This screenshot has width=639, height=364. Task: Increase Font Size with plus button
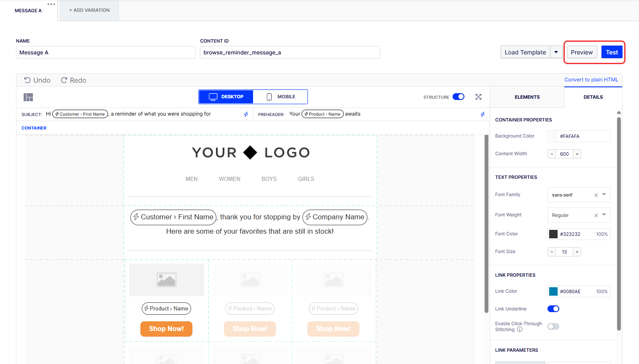[x=577, y=252]
